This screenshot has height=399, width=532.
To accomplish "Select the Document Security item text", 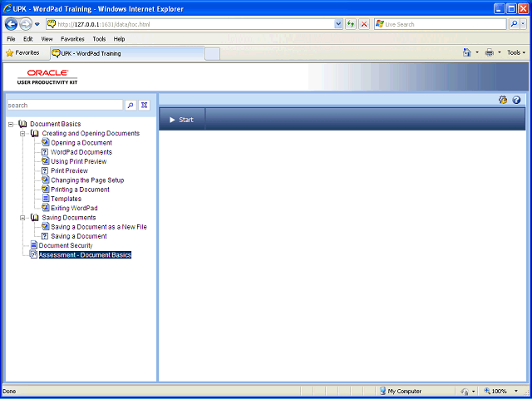I will (66, 245).
